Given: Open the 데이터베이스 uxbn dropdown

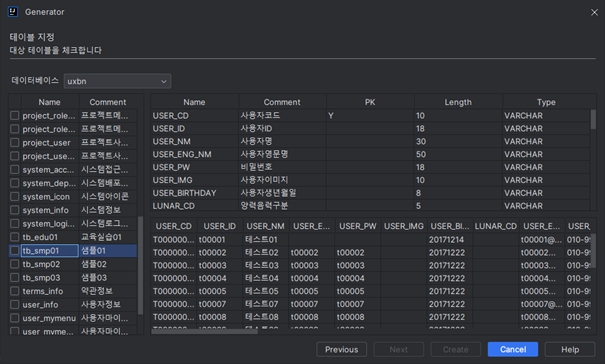Looking at the screenshot, I should (117, 81).
